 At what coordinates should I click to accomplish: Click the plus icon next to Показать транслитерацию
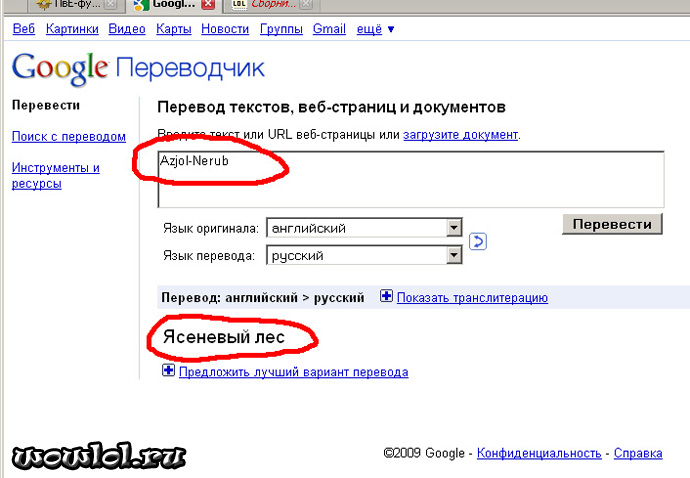pyautogui.click(x=386, y=296)
